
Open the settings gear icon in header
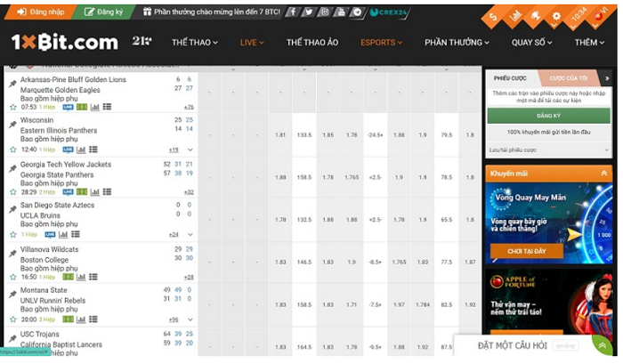pyautogui.click(x=556, y=16)
